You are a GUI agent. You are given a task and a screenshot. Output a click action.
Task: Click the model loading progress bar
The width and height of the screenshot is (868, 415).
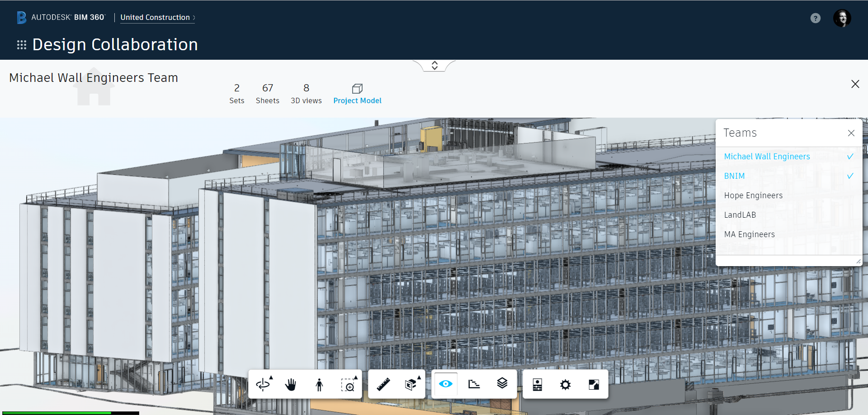point(71,413)
